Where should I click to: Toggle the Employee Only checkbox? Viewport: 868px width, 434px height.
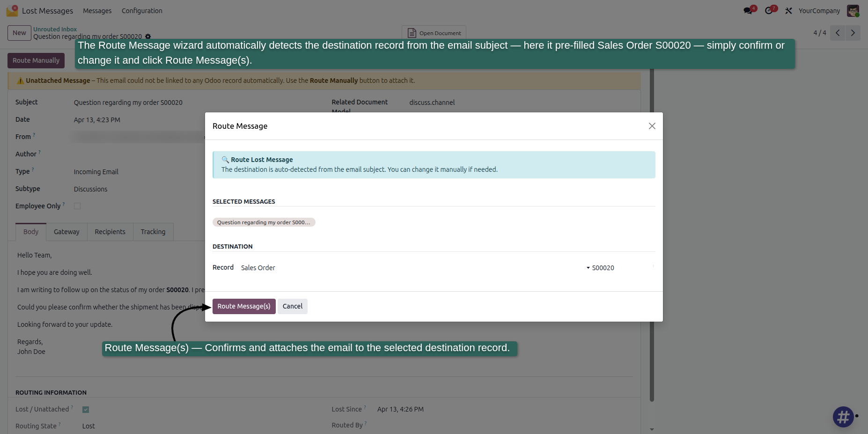(77, 206)
